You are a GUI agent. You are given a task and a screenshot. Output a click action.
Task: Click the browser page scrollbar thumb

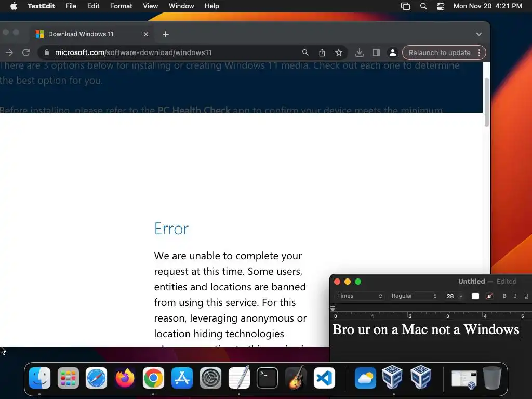pyautogui.click(x=486, y=102)
